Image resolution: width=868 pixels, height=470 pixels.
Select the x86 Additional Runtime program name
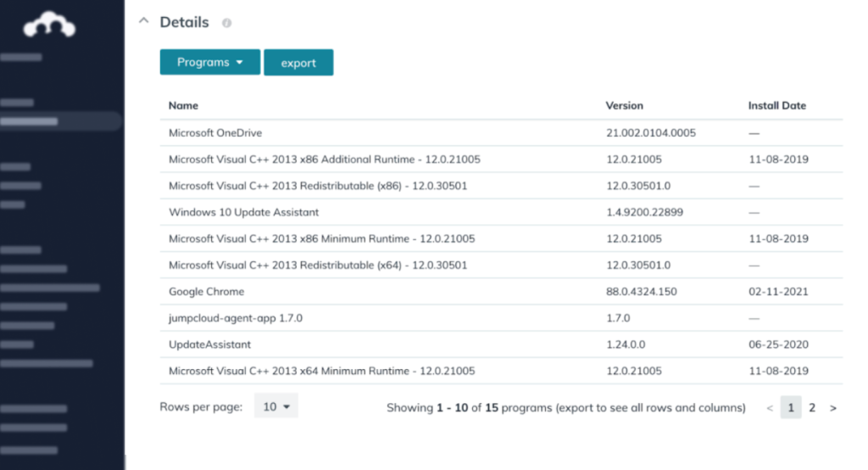325,159
